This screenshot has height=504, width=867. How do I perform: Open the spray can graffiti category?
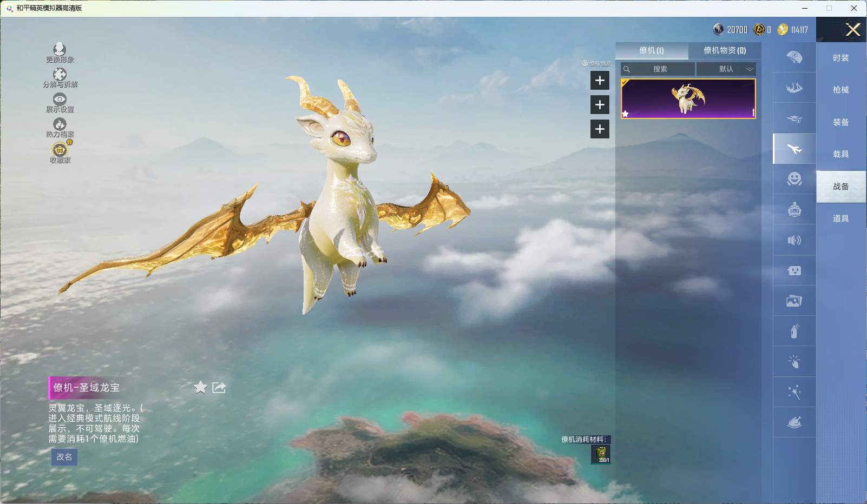click(x=794, y=331)
